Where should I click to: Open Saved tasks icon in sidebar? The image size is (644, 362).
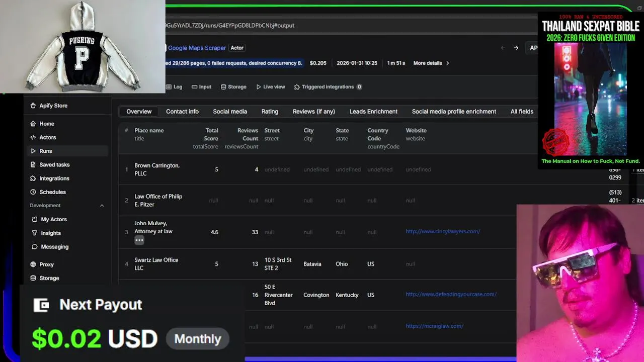click(33, 164)
